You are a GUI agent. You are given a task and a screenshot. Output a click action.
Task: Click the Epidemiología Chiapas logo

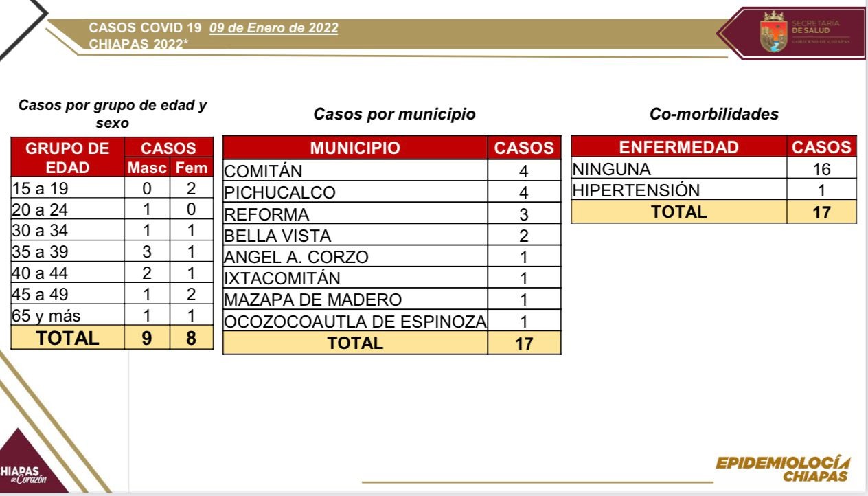[x=782, y=469]
